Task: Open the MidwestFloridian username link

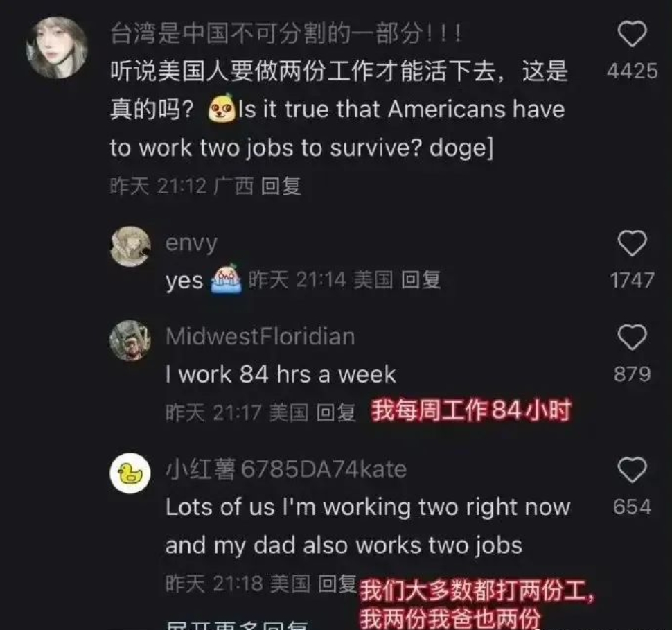Action: coord(260,336)
